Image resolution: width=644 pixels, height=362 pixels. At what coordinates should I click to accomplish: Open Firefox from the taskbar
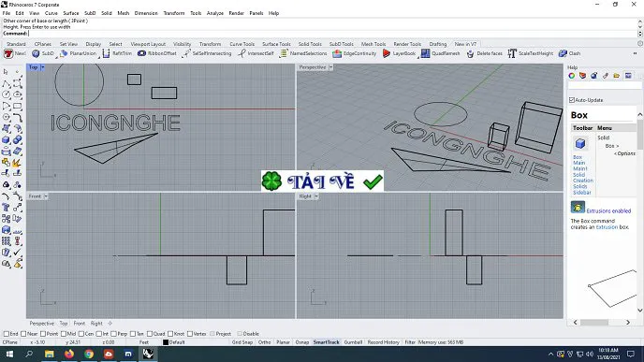pos(69,354)
